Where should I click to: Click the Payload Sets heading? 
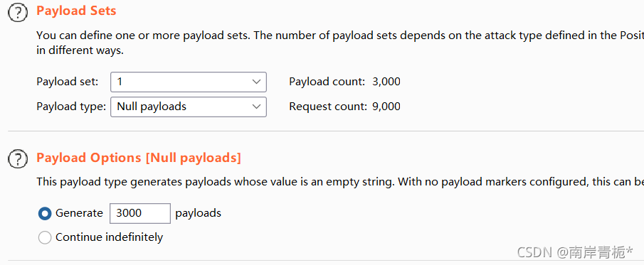click(x=76, y=11)
